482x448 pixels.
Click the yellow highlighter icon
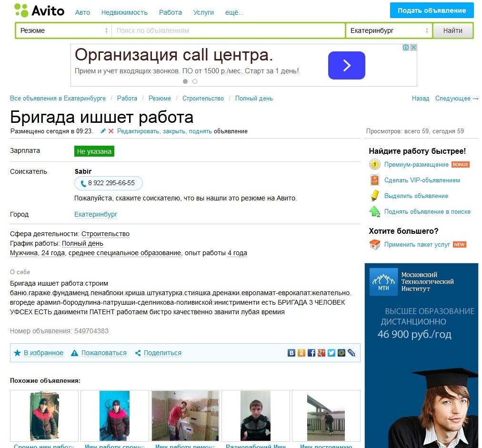374,196
